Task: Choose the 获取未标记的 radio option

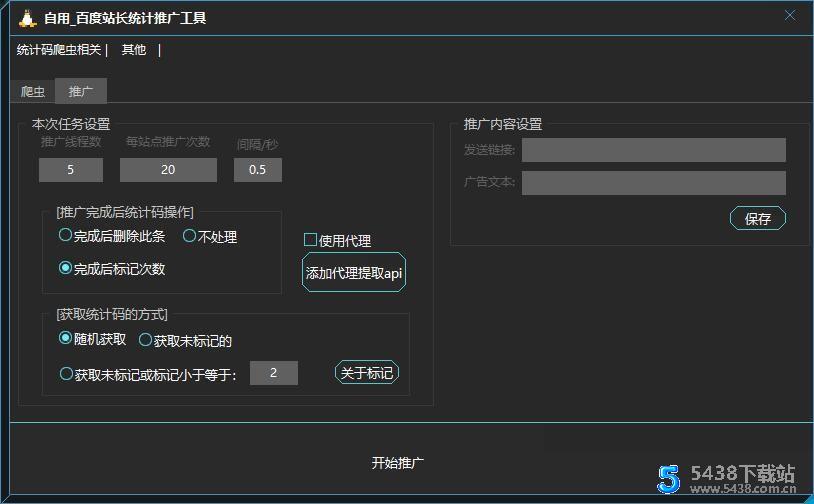Action: point(146,340)
